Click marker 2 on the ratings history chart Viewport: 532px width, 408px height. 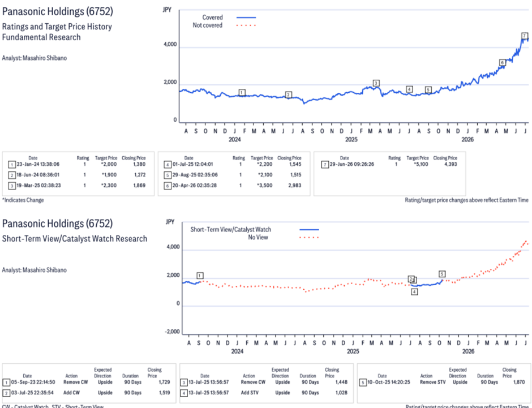[288, 95]
